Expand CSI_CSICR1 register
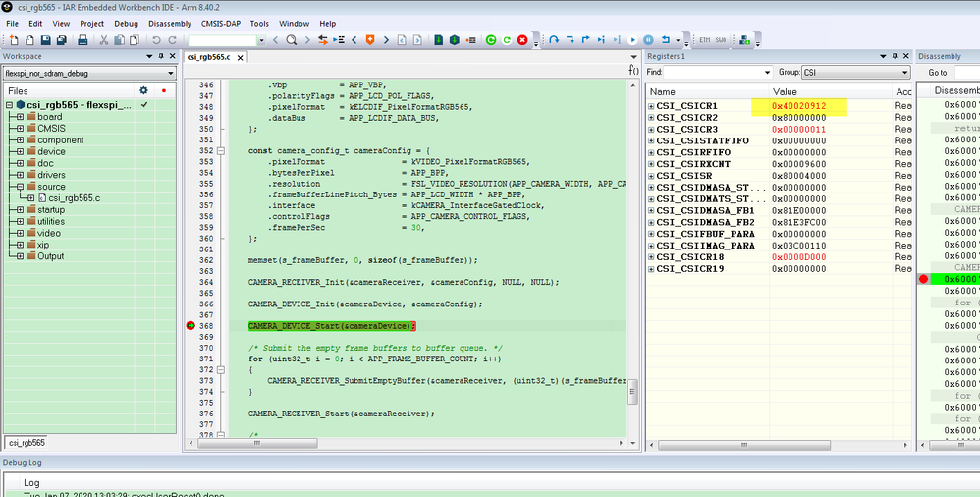This screenshot has height=497, width=980. click(x=651, y=106)
